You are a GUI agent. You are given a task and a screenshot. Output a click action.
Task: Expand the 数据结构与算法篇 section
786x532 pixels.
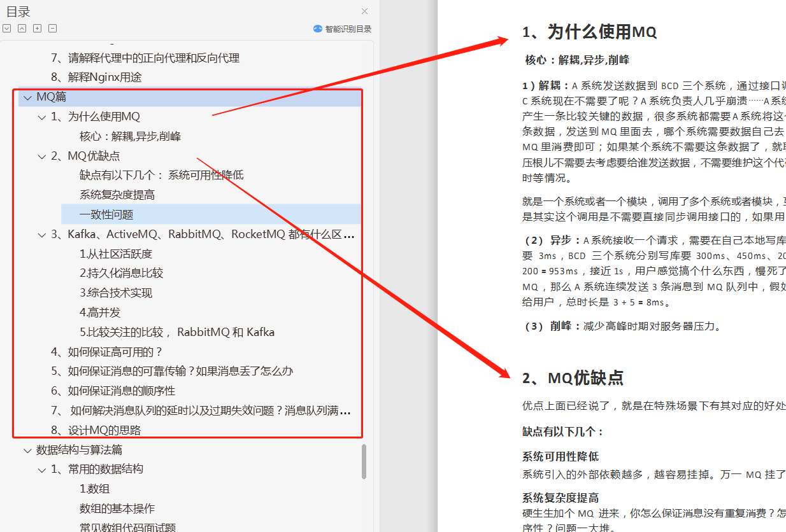coord(27,449)
